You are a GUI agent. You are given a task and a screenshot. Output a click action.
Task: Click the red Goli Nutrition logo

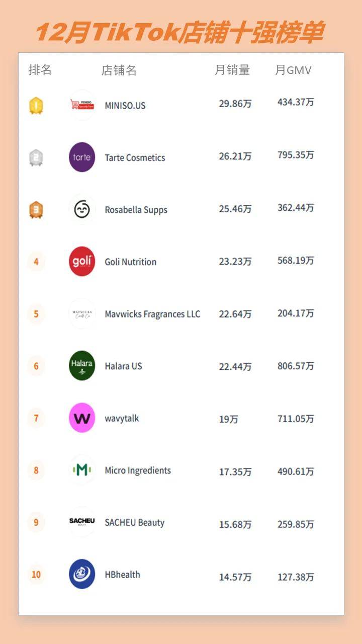tap(82, 262)
